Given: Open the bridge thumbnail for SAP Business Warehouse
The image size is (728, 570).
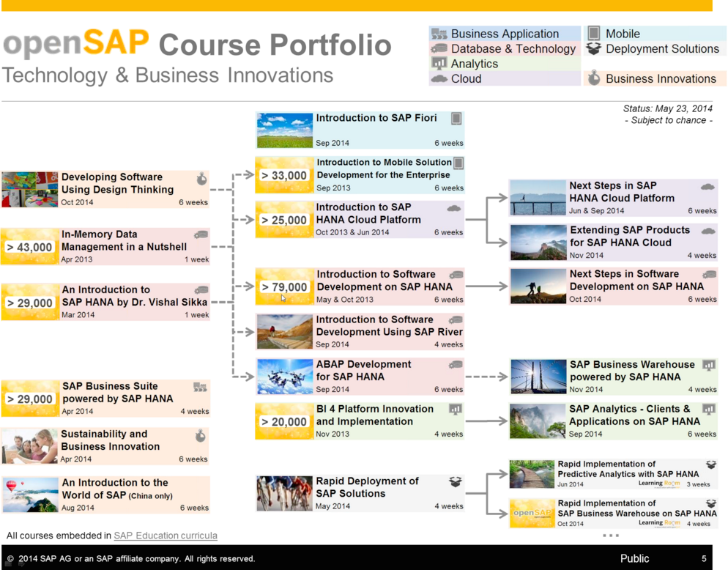Looking at the screenshot, I should point(538,377).
